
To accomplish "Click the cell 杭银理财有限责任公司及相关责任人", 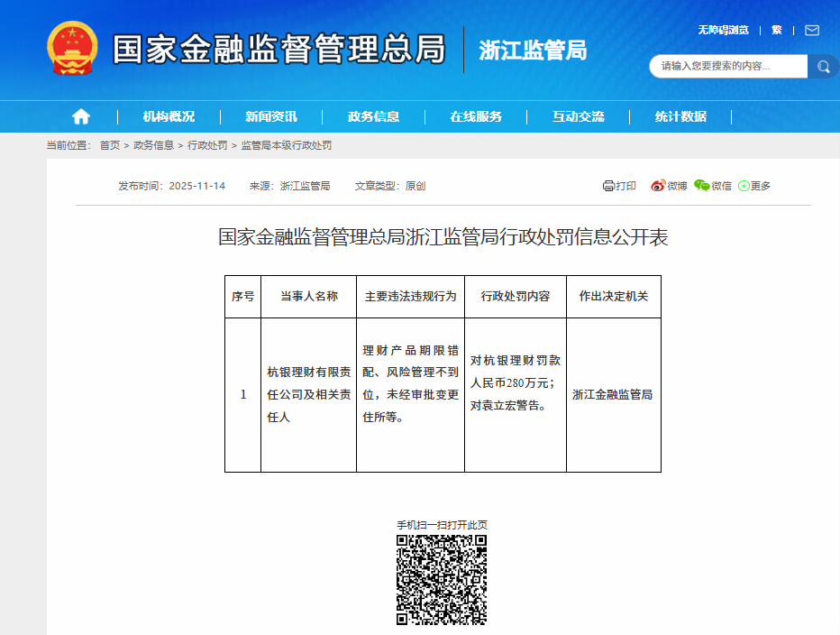I will click(x=308, y=395).
